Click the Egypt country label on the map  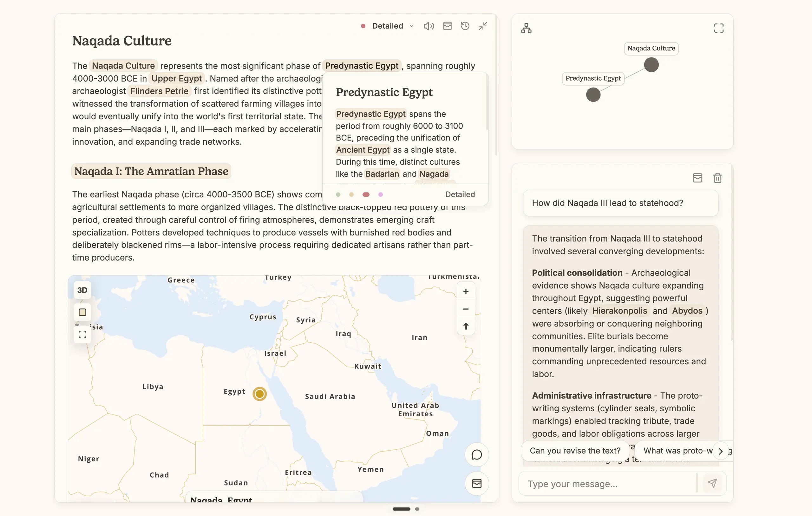click(x=234, y=392)
